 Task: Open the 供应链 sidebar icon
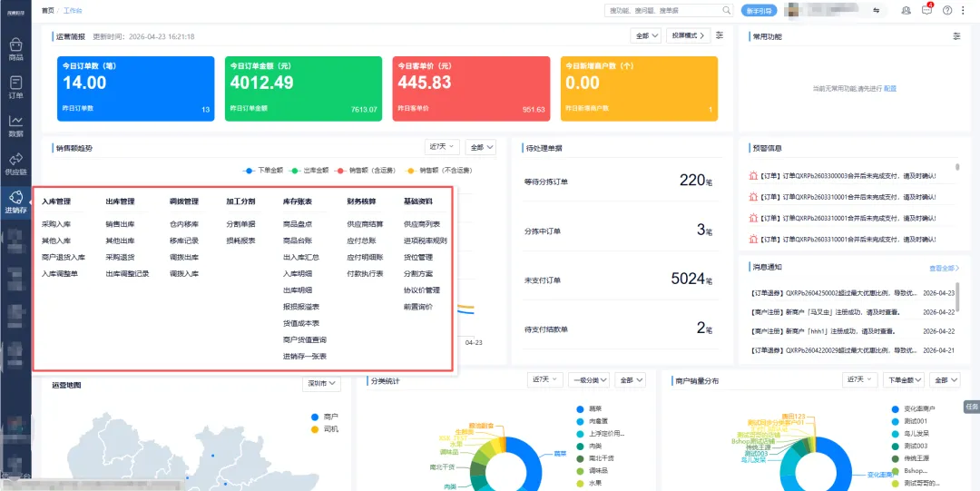point(15,164)
